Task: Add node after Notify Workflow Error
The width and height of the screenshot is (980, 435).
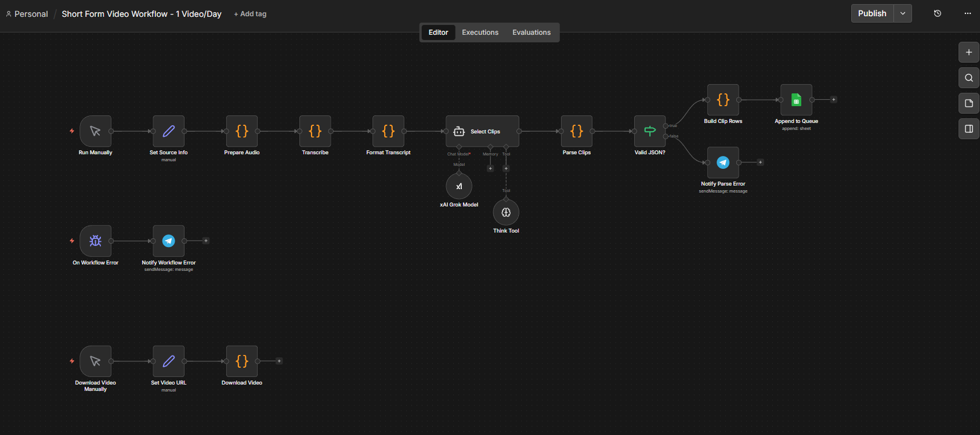Action: 206,241
